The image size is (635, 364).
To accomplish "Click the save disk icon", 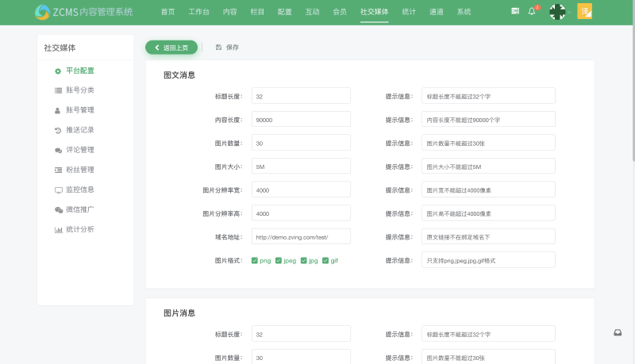I will (x=219, y=48).
